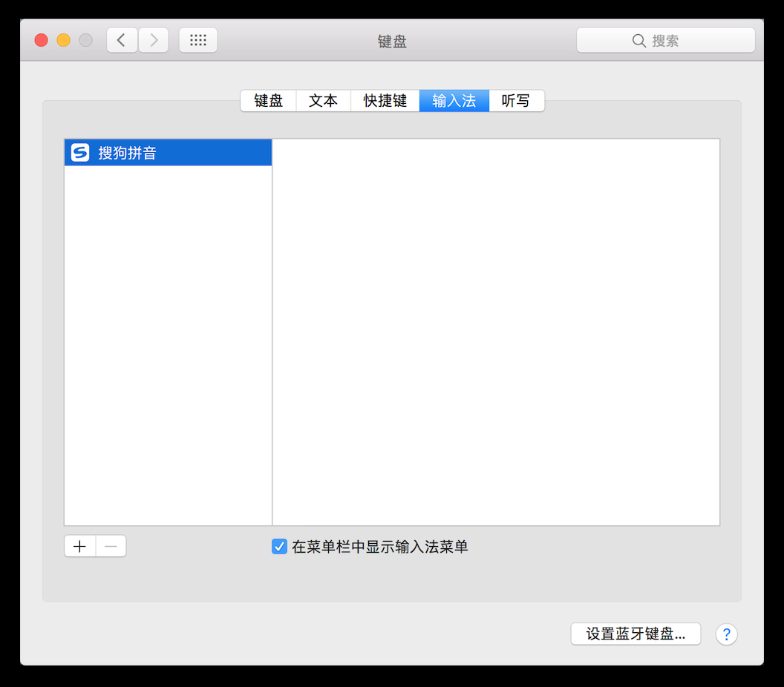Image resolution: width=784 pixels, height=687 pixels.
Task: Switch to the 听写 tab
Action: coord(517,101)
